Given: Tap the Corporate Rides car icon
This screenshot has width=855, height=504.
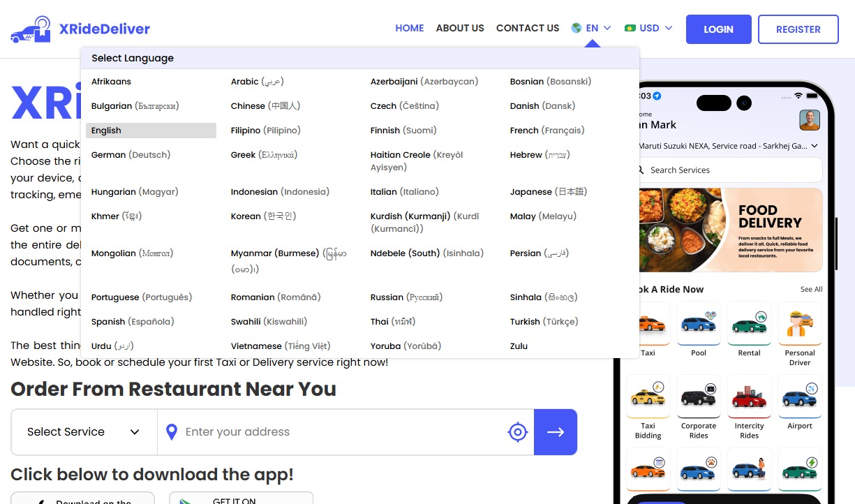Looking at the screenshot, I should pos(698,397).
